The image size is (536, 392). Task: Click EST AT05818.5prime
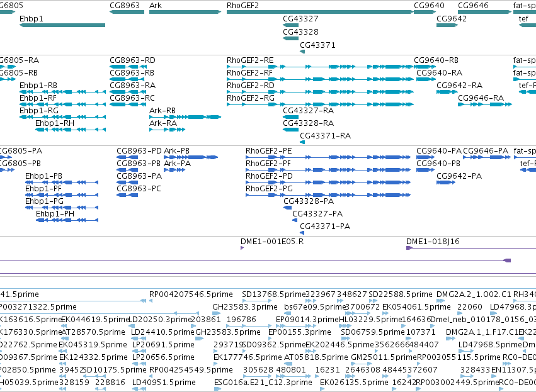(290, 364)
